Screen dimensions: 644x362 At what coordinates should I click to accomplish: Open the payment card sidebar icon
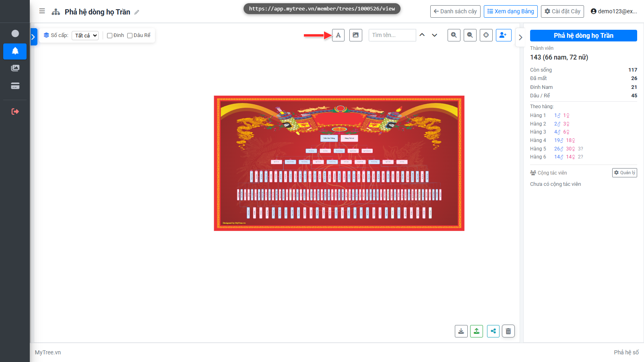tap(15, 86)
